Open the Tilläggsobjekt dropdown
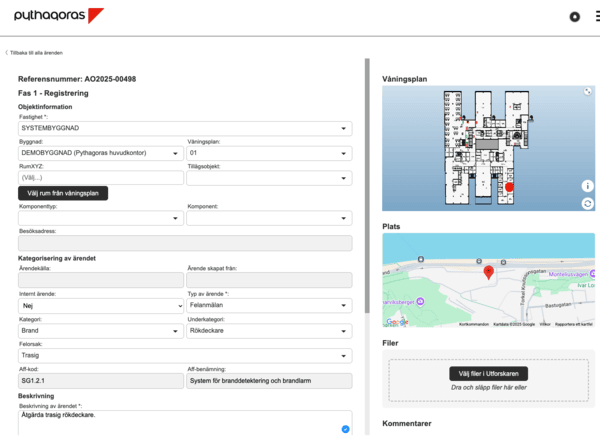 [x=269, y=178]
